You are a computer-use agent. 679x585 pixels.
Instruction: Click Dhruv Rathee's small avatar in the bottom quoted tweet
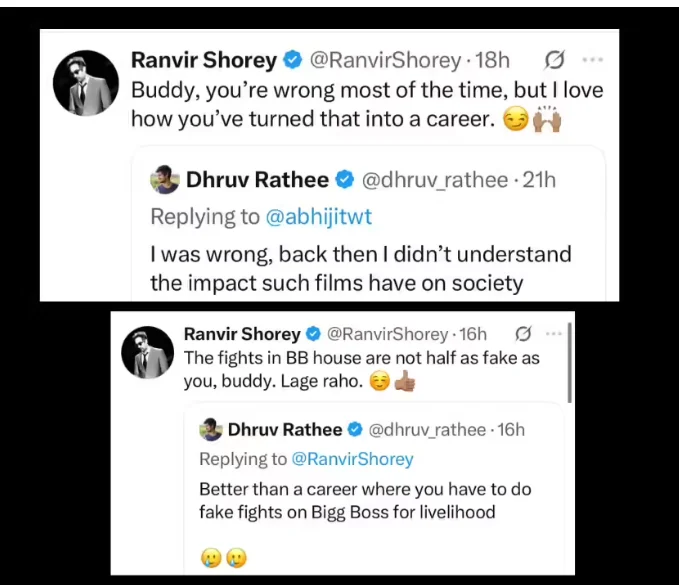tap(211, 430)
